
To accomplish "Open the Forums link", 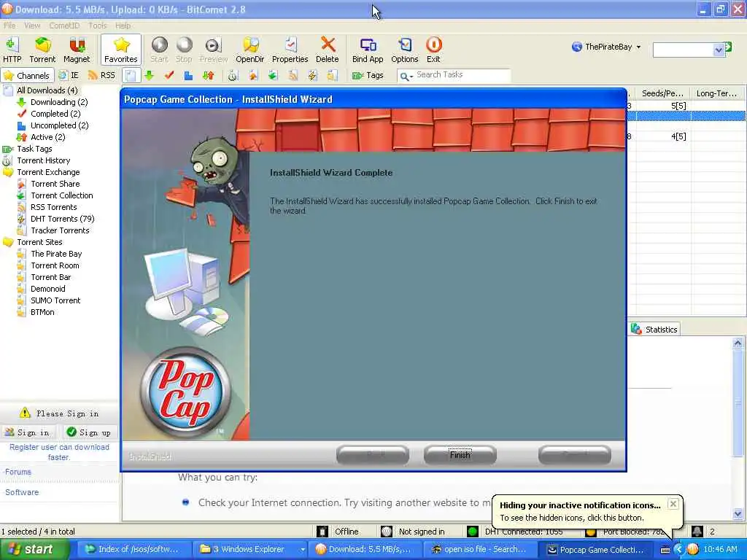I will tap(18, 472).
